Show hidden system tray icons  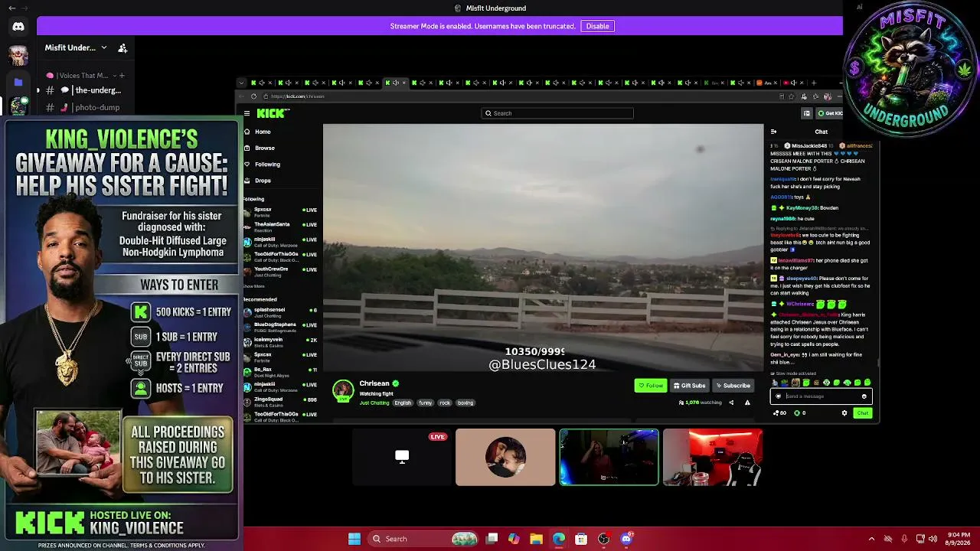pyautogui.click(x=871, y=539)
